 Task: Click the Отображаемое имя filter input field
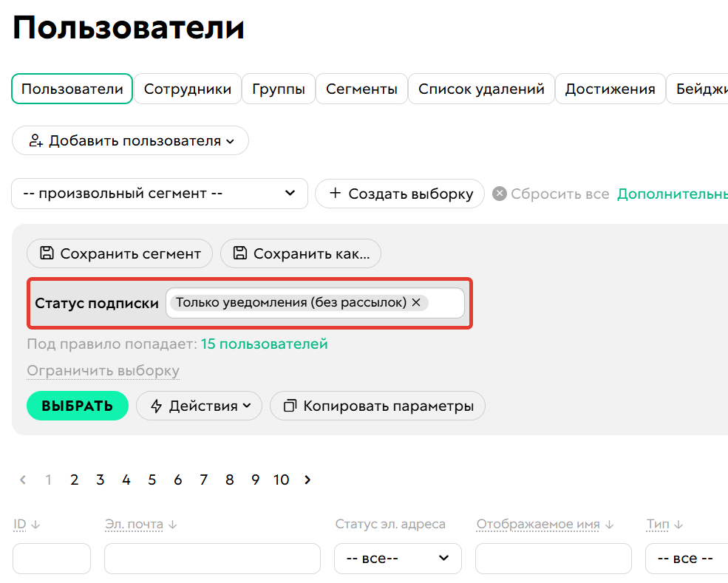coord(553,559)
